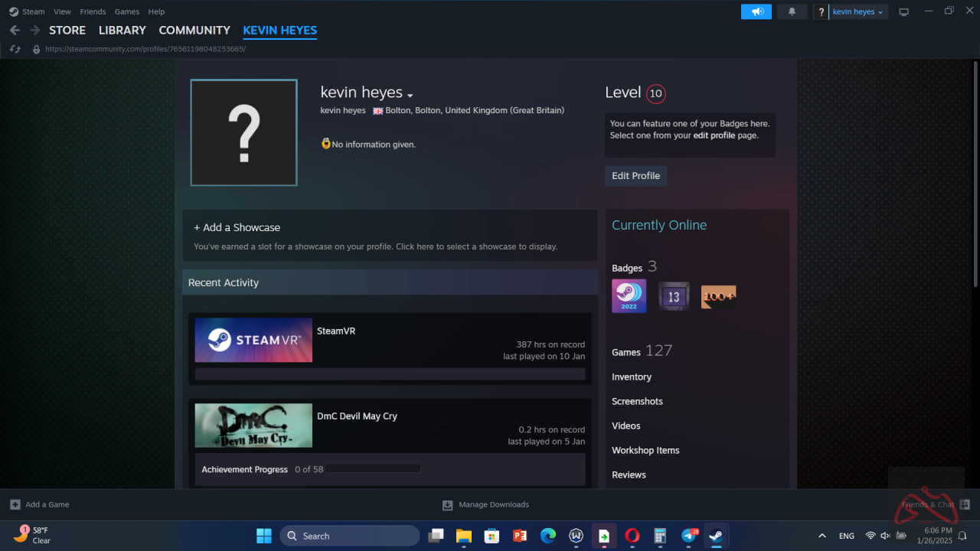Open the Games menu
This screenshot has height=551, width=980.
tap(126, 11)
